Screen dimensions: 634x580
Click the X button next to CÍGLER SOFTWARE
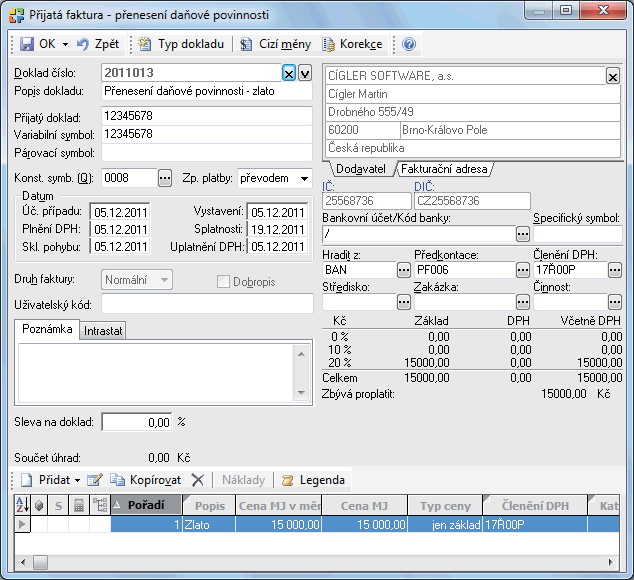pyautogui.click(x=612, y=76)
